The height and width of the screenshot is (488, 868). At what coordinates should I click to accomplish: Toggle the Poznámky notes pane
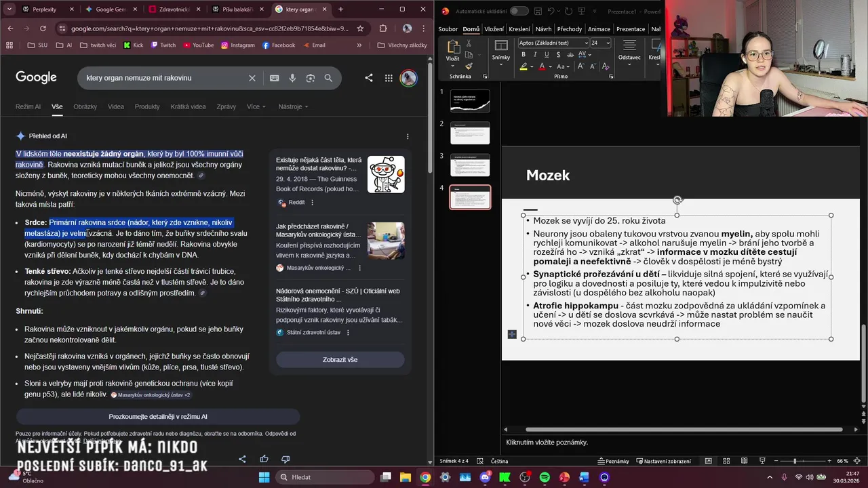click(613, 461)
